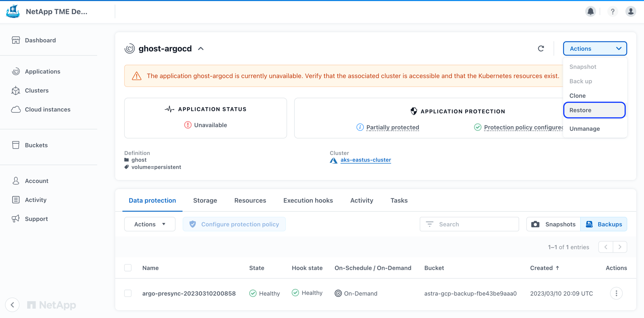Switch to the Execution hooks tab
Screen dimensions: 644x318
(308, 200)
